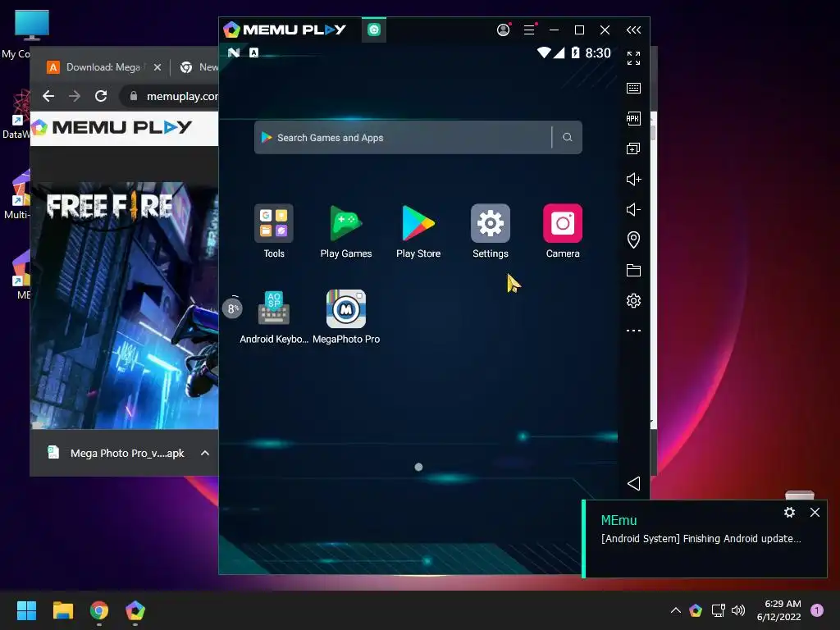Go back in Chrome browser

click(x=48, y=96)
